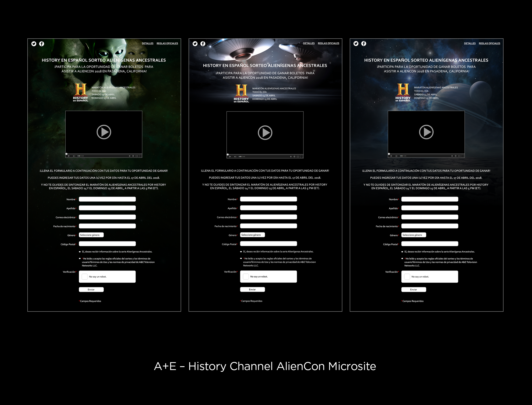The width and height of the screenshot is (532, 405).
Task: Focus the Nombre field in the UFO mockup
Action: pos(268,199)
